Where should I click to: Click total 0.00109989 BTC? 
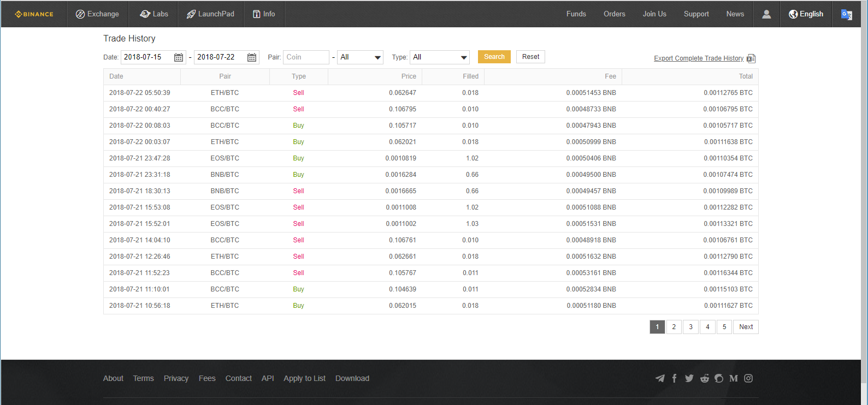(x=728, y=191)
